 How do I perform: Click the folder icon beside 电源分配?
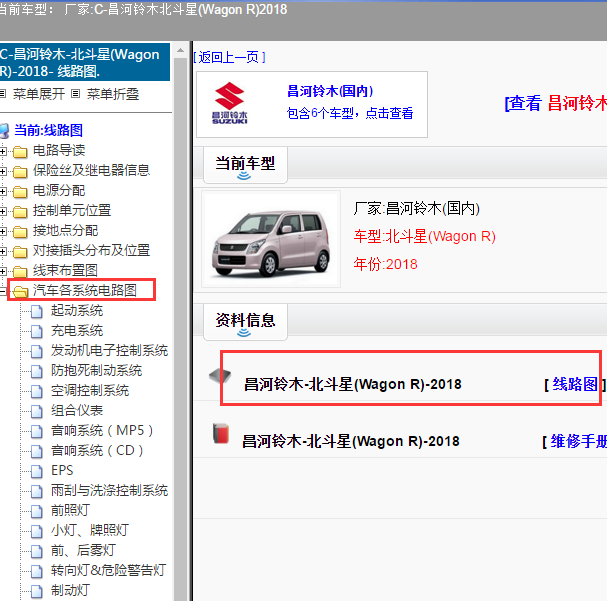20,192
